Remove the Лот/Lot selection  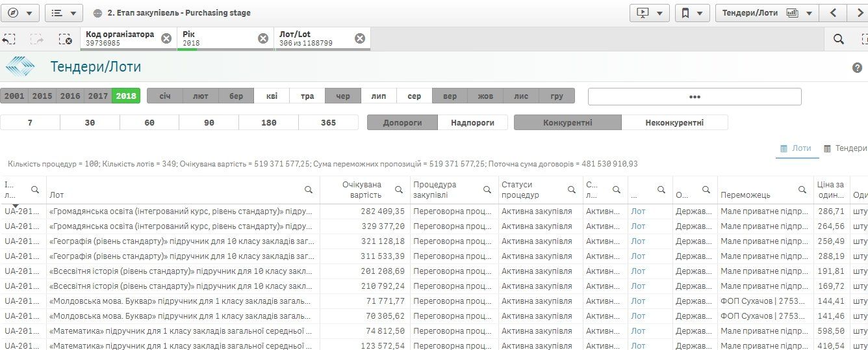coord(360,38)
